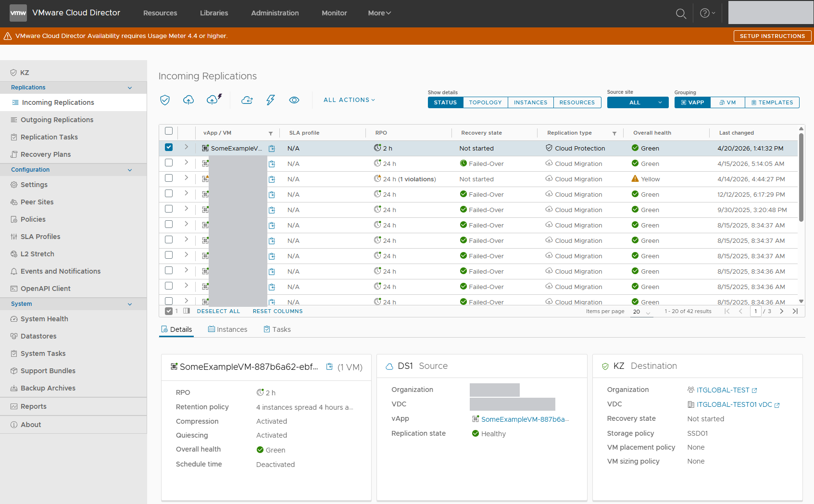
Task: Open Outgoing Replications in sidebar
Action: pos(57,120)
